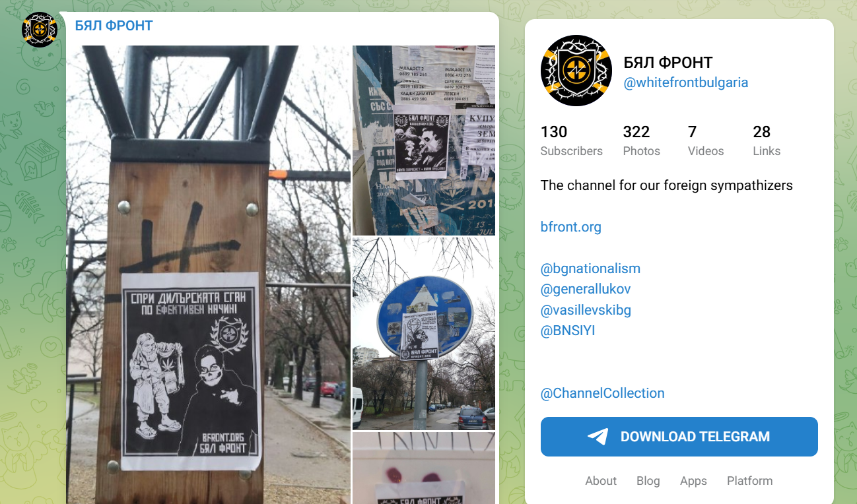857x504 pixels.
Task: Open the blue road sign photo
Action: point(424,334)
